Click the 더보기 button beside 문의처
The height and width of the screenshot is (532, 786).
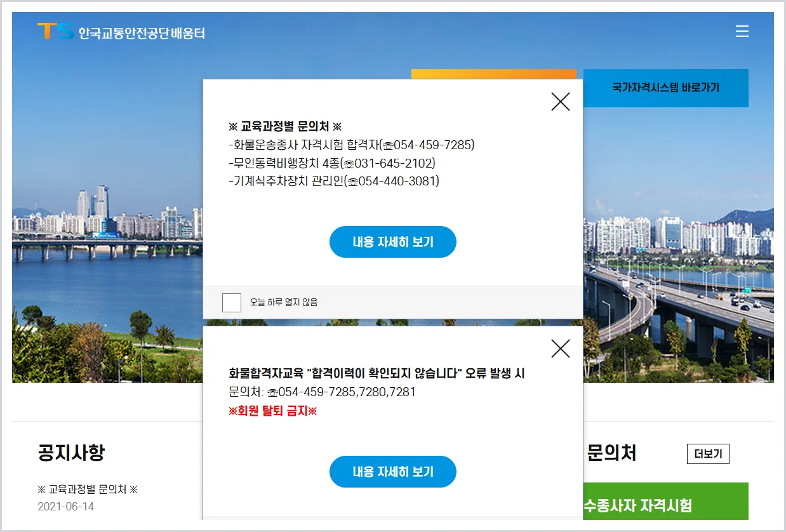pyautogui.click(x=708, y=455)
